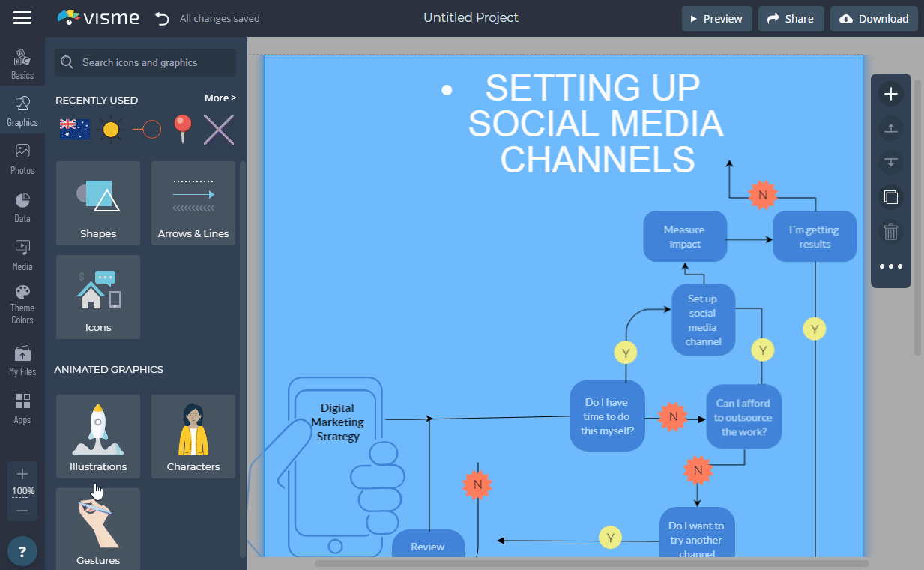The width and height of the screenshot is (924, 570).
Task: Click the Share button
Action: [x=791, y=19]
